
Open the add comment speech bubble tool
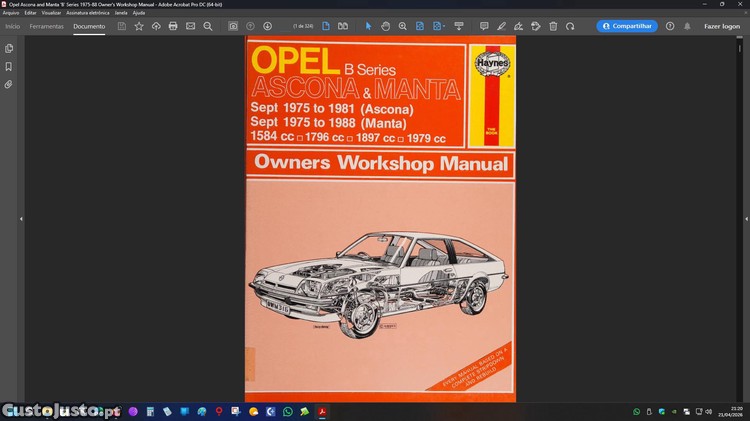tap(484, 26)
